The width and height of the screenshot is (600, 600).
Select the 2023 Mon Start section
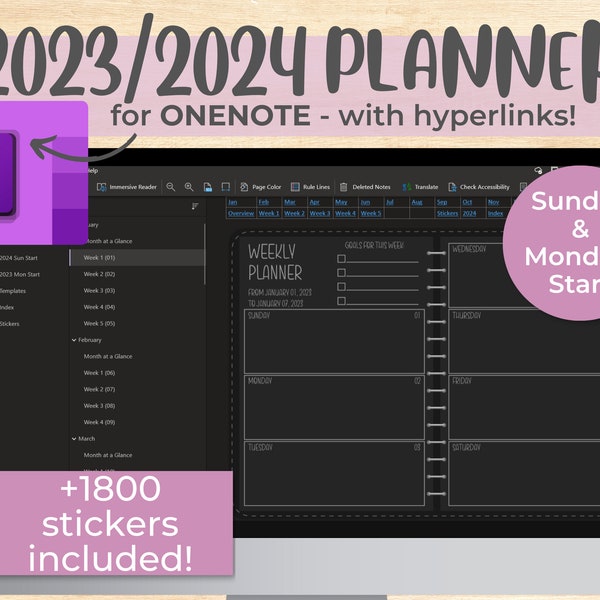pyautogui.click(x=20, y=275)
